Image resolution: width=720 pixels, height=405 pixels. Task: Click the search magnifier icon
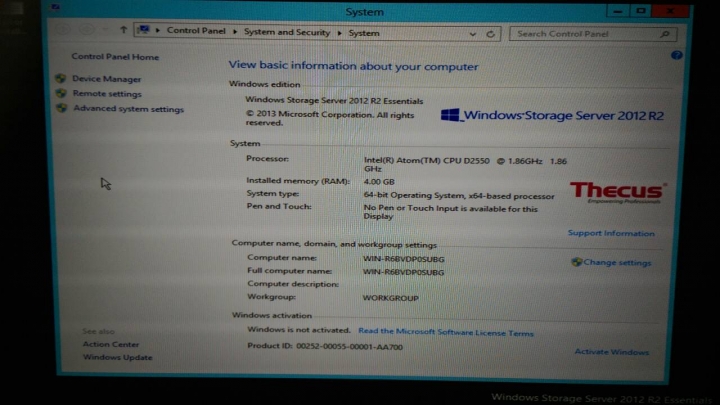[664, 34]
